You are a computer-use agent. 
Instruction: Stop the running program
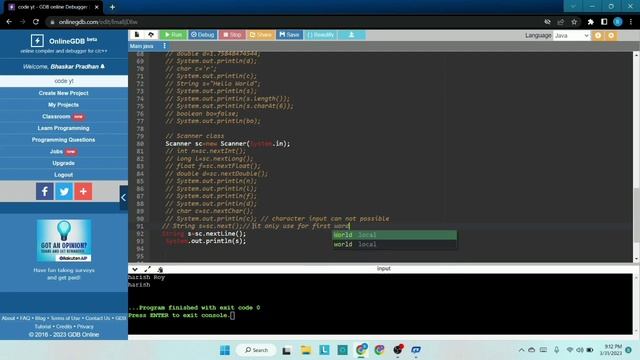pos(232,35)
